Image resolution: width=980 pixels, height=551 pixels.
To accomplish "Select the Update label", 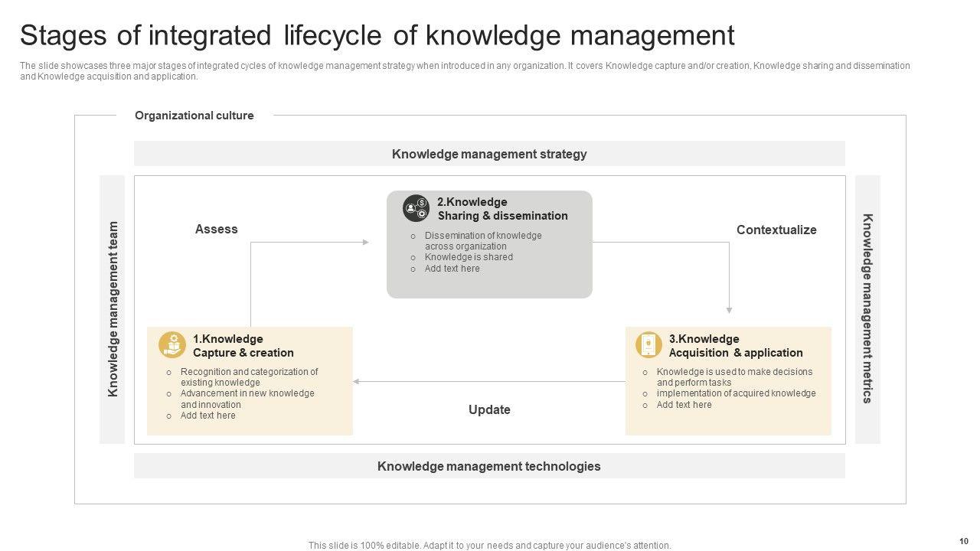I will [x=489, y=409].
